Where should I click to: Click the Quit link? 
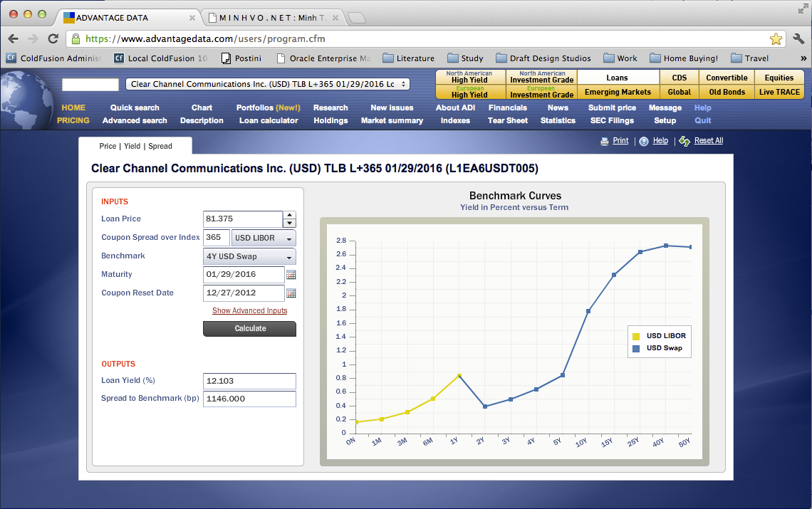click(703, 120)
